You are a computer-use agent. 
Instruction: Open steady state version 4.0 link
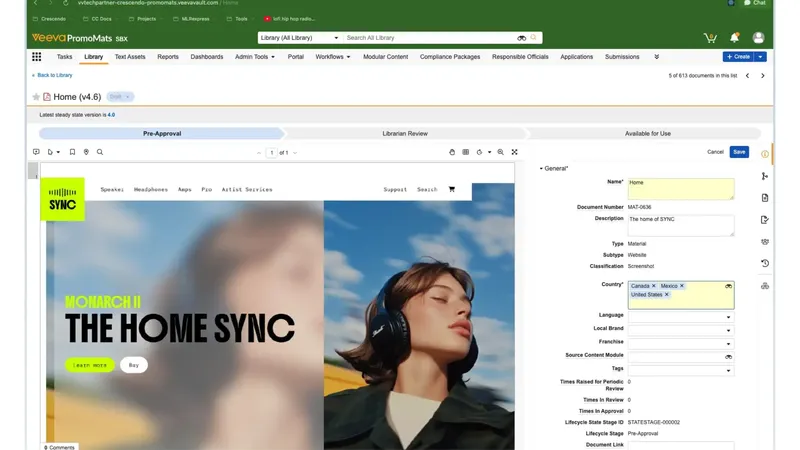(x=111, y=115)
